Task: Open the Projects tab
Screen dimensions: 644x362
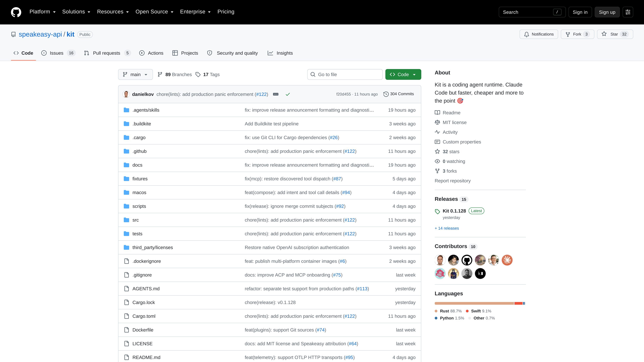Action: tap(185, 53)
